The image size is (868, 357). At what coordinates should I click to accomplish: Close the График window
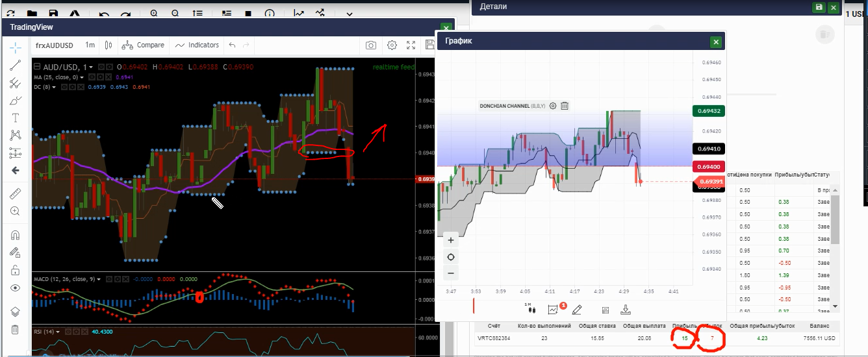(x=716, y=42)
